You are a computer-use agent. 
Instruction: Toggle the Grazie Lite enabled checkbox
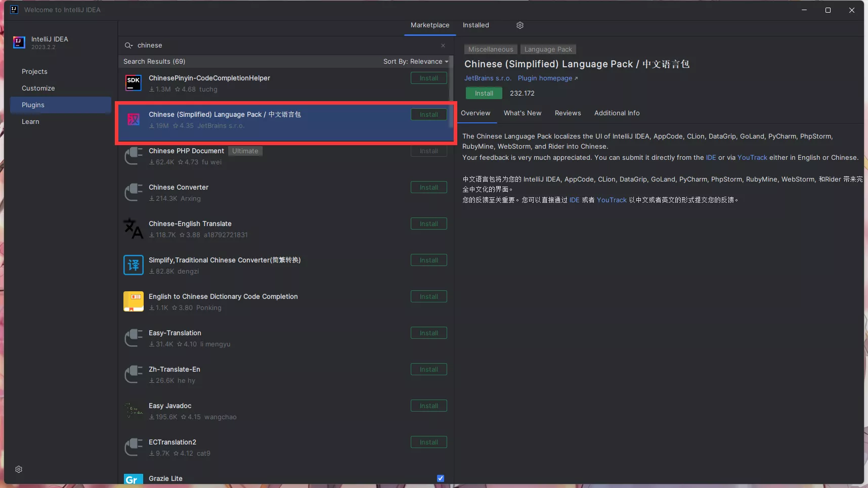tap(441, 478)
